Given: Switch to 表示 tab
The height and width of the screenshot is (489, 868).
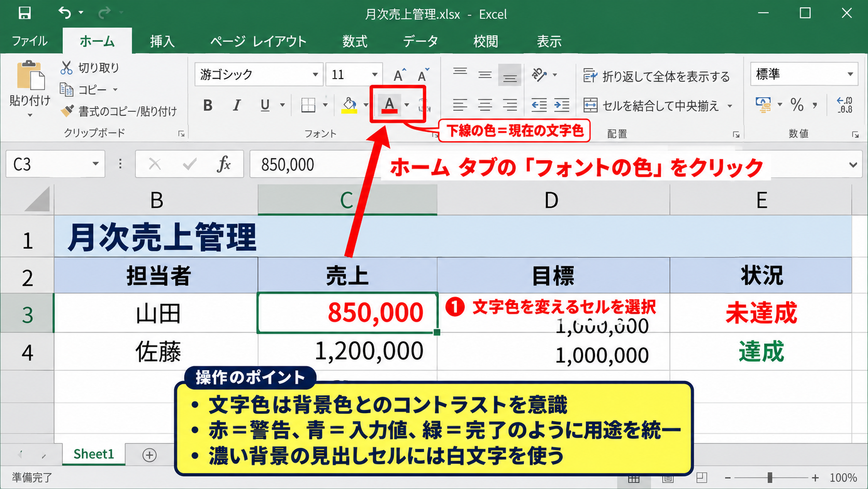Looking at the screenshot, I should point(549,41).
